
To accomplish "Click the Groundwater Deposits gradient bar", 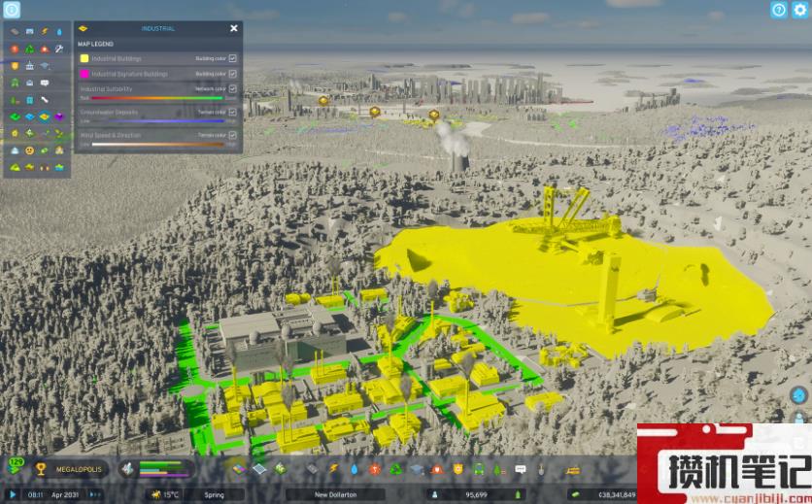I will (x=157, y=121).
